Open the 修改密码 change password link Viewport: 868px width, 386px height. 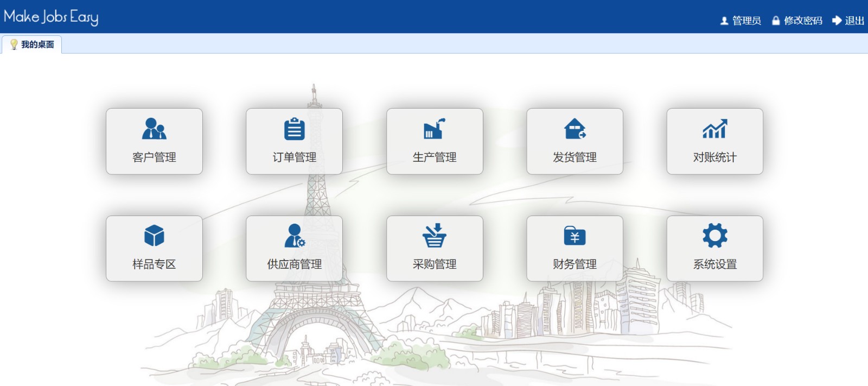tap(803, 21)
